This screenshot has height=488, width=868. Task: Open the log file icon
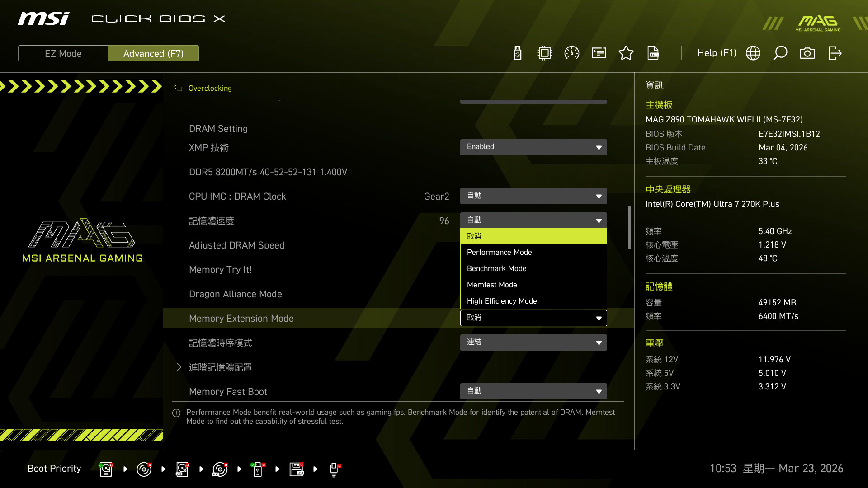click(653, 53)
